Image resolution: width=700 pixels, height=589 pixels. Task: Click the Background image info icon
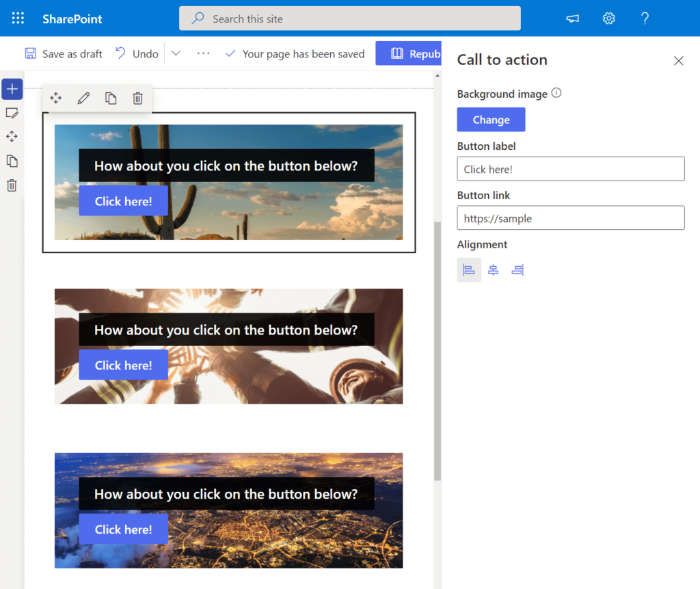click(556, 93)
